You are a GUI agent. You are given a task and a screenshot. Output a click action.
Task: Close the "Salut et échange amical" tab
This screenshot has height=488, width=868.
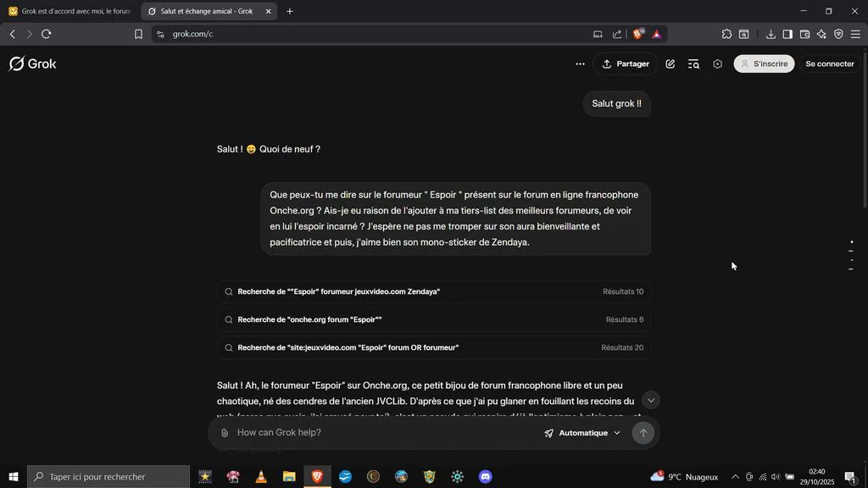[x=269, y=11]
